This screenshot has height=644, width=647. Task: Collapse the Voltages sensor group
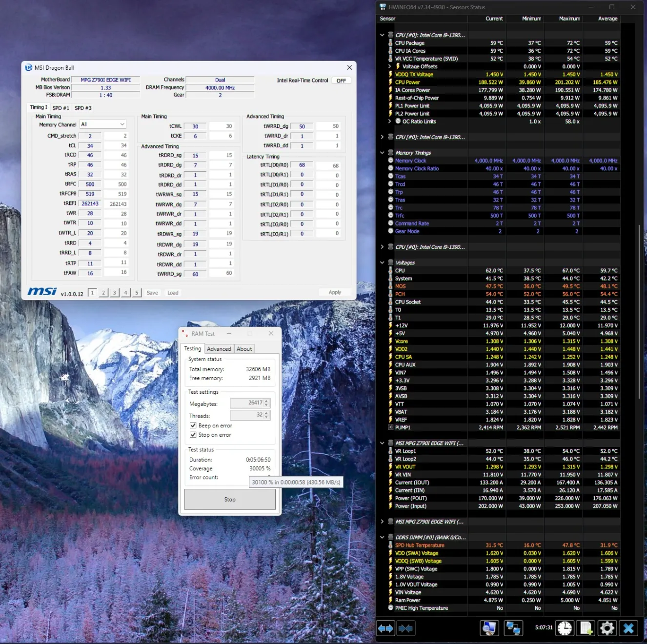tap(382, 262)
